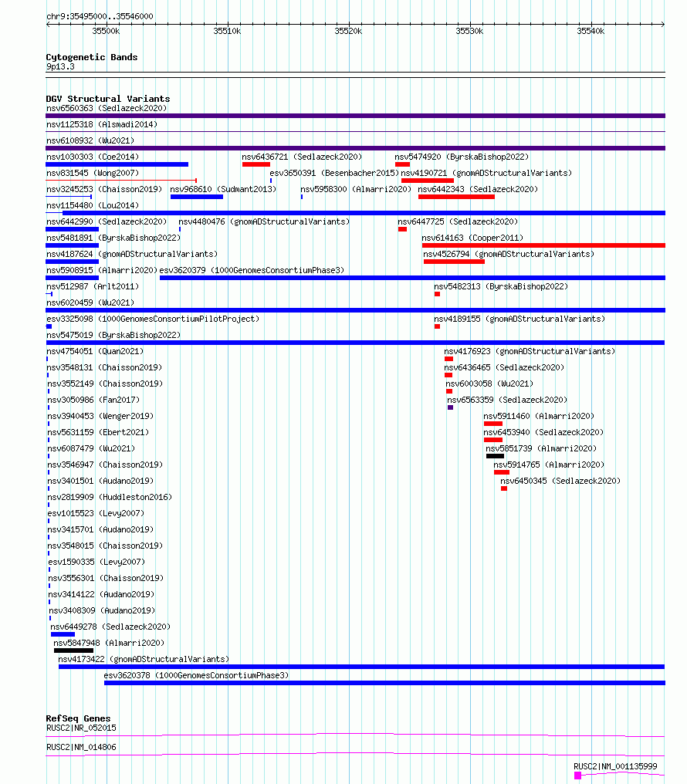This screenshot has height=784, width=687.
Task: Click the red mark under nsv6447725
Action: point(402,229)
